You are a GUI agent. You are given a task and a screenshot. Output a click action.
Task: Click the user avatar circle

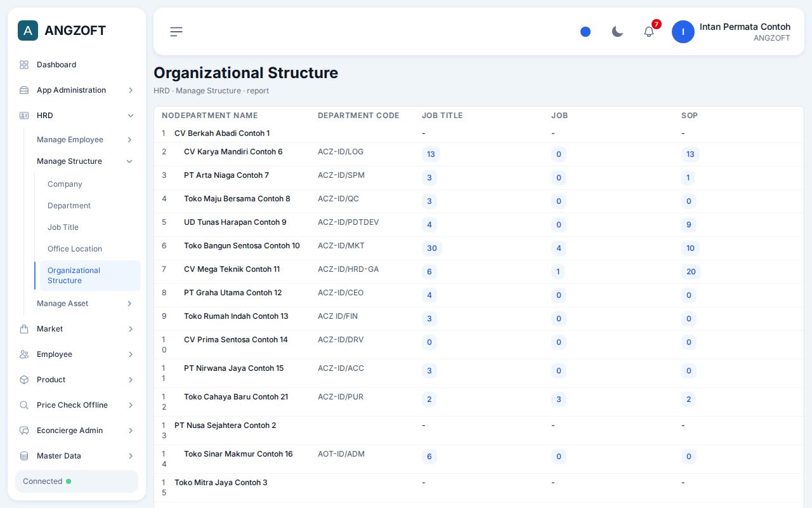click(683, 32)
